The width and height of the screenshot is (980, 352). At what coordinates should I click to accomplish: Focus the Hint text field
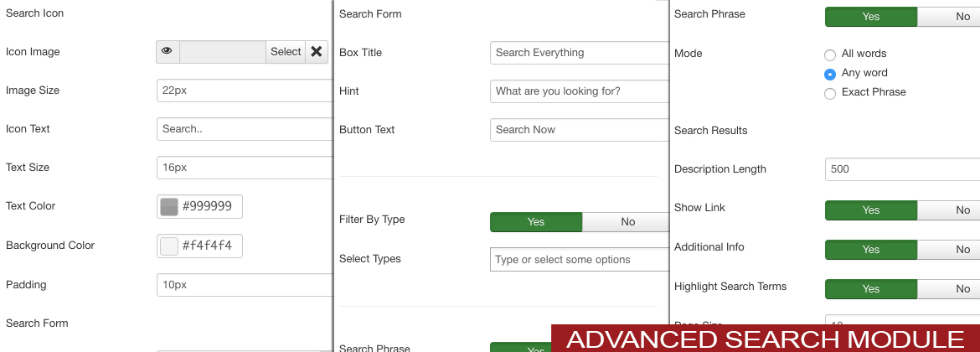pyautogui.click(x=578, y=91)
